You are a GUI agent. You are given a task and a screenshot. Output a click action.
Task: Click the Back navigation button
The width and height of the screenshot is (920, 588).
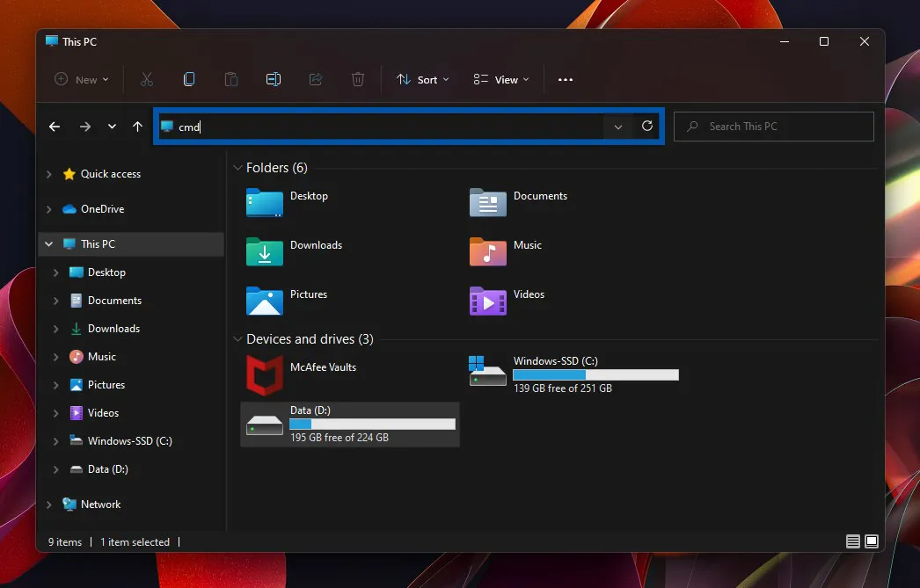coord(54,126)
